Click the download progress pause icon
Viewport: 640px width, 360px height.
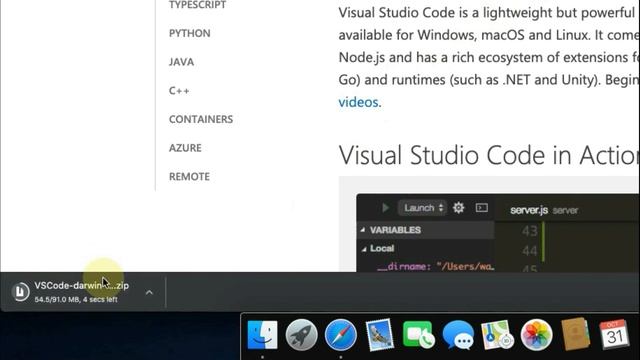click(x=20, y=292)
